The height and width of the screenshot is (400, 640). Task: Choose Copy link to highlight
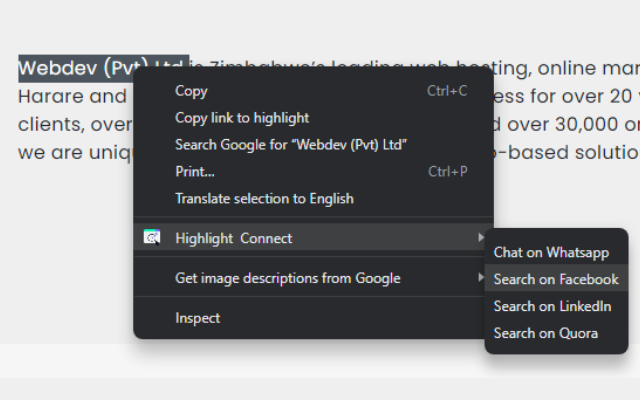pyautogui.click(x=313, y=118)
